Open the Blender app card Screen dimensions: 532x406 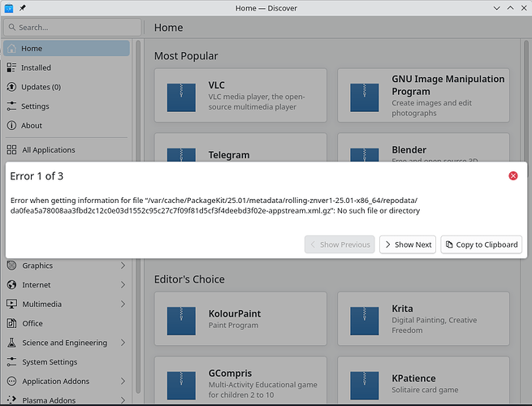[x=423, y=148]
